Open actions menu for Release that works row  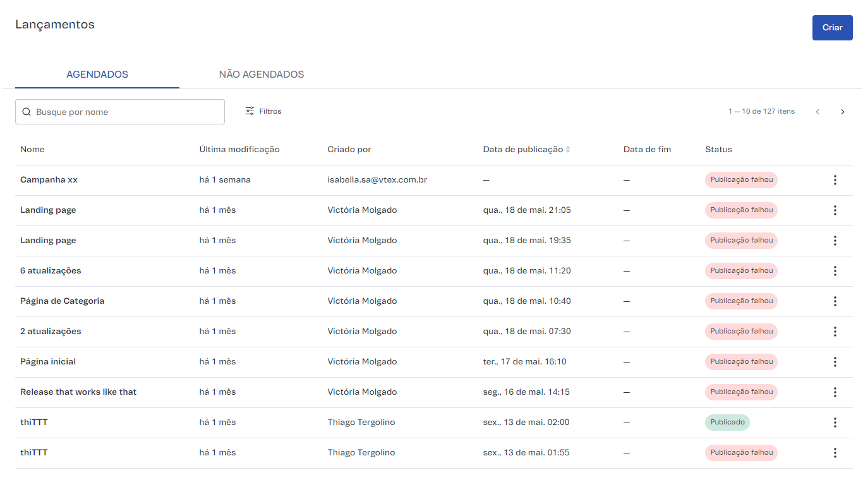(x=835, y=392)
